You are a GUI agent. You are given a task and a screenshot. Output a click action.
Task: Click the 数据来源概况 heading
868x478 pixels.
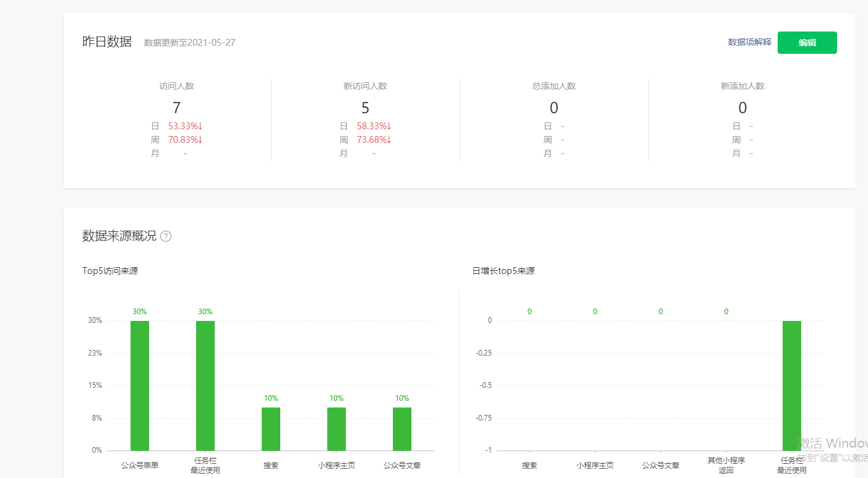click(119, 236)
